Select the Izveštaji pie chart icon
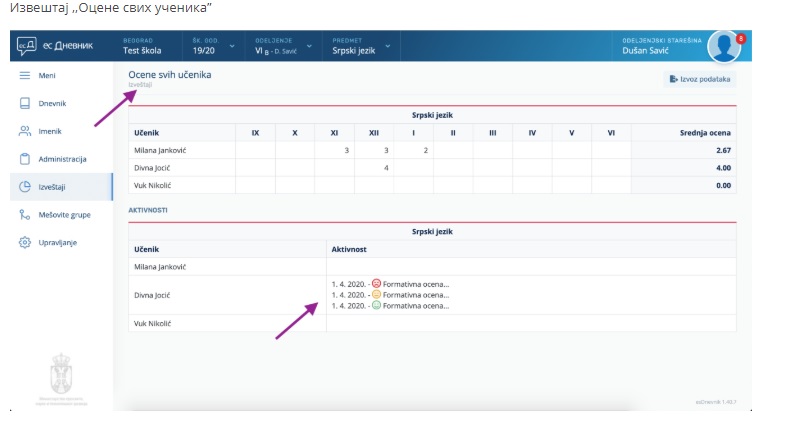795x439 pixels. coord(24,186)
